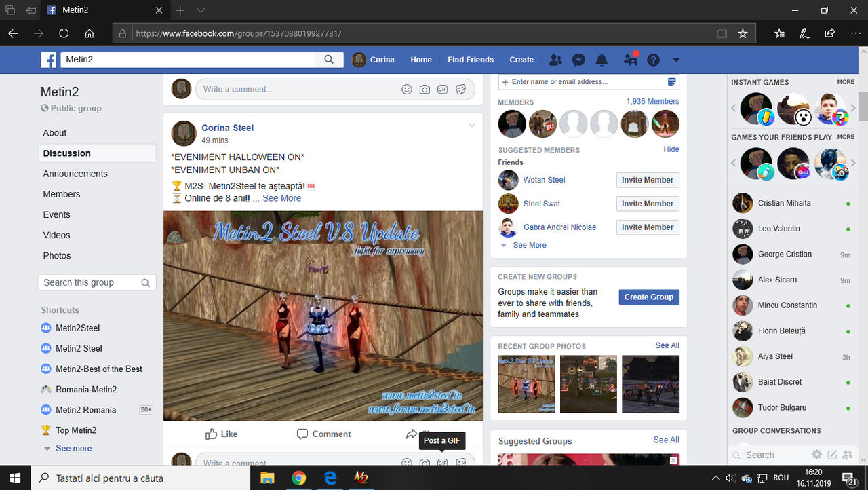Click Enter name or email address field
This screenshot has height=490, width=868.
click(588, 81)
